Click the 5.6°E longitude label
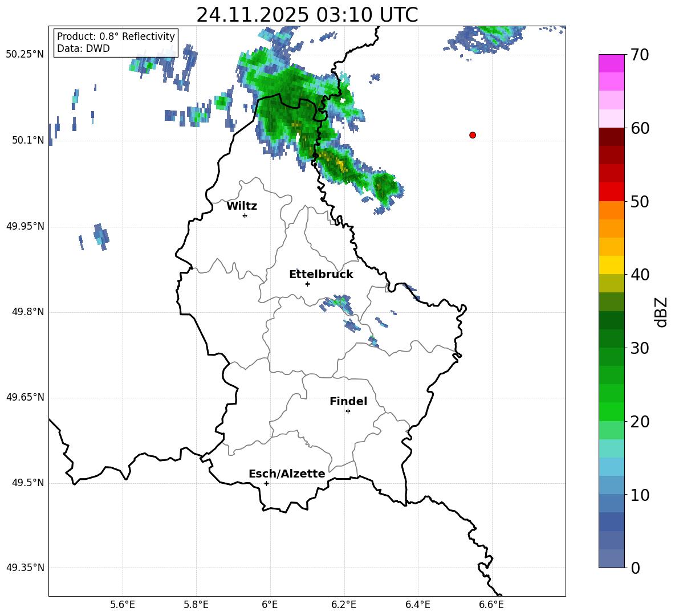675x616 pixels. pyautogui.click(x=123, y=605)
